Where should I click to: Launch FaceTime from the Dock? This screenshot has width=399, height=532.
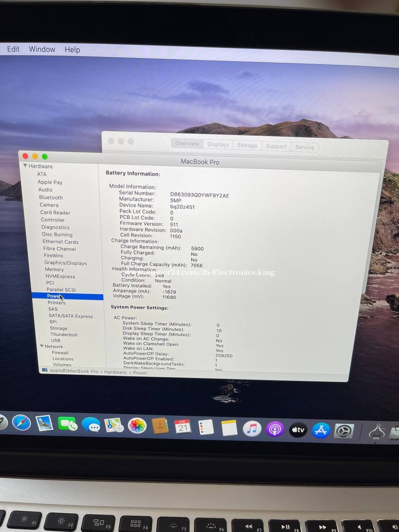[67, 424]
